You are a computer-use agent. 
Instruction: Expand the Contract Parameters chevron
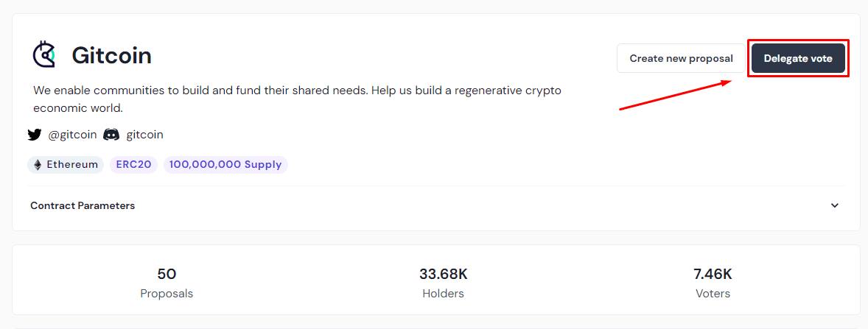[x=835, y=205]
